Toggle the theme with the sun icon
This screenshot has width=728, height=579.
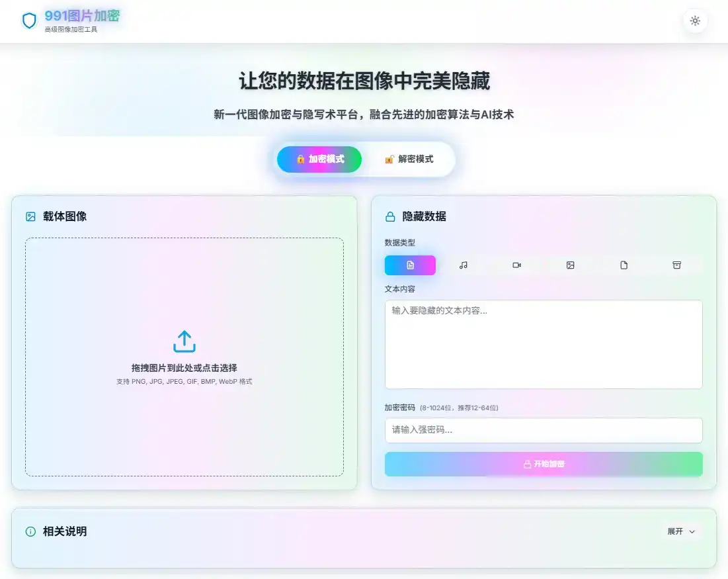click(x=695, y=21)
